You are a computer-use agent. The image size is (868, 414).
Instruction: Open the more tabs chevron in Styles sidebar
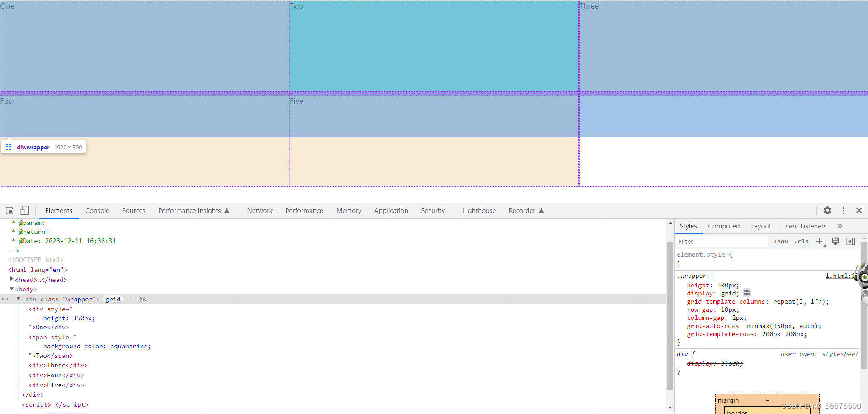click(840, 226)
